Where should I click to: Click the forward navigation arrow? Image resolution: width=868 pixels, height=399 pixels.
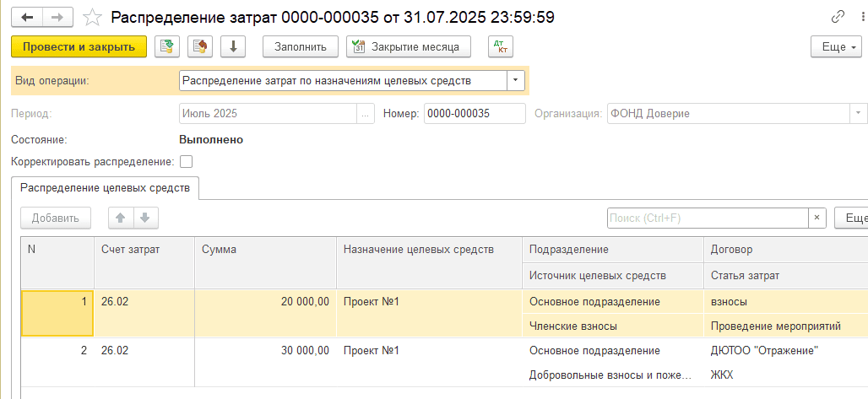point(57,17)
